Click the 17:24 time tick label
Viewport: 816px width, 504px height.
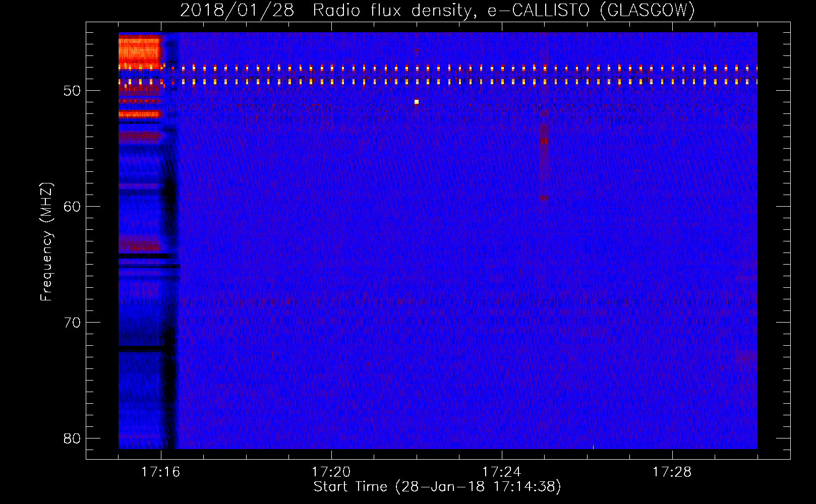tap(502, 472)
